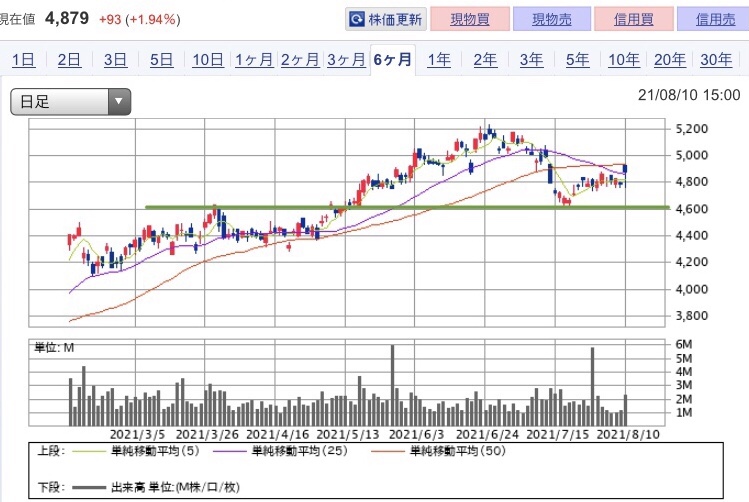Open the 現物買 order link

pos(470,19)
